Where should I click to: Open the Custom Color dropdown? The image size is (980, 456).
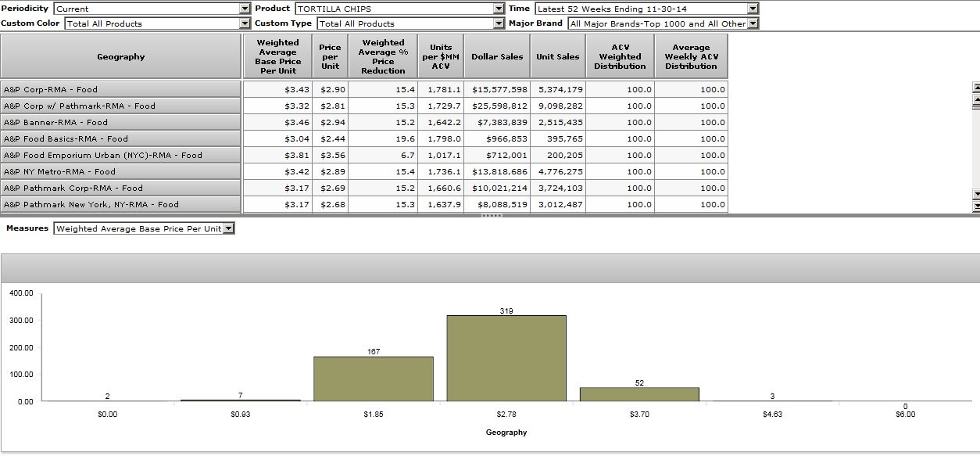(x=245, y=23)
